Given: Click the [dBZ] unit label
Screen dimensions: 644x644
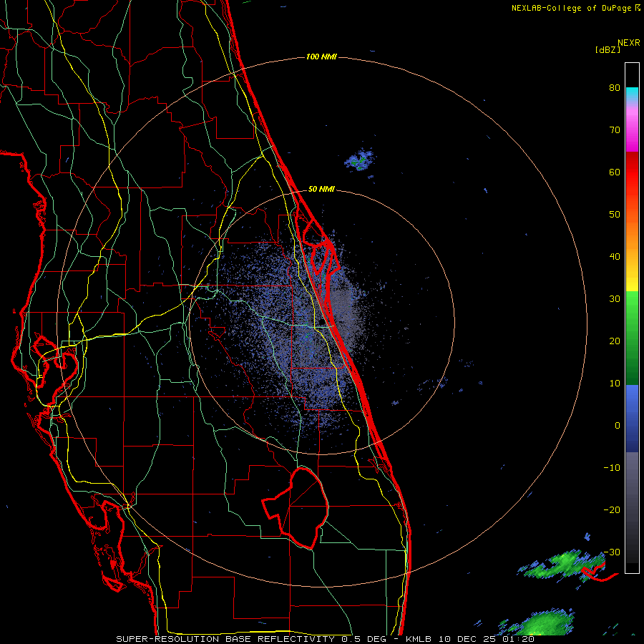Looking at the screenshot, I should pos(608,49).
